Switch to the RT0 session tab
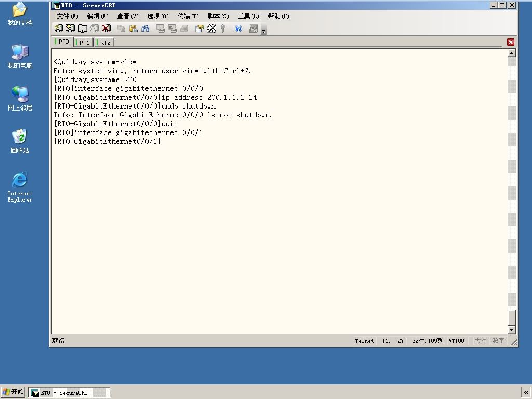Screen dimensions: 532x399 pyautogui.click(x=62, y=42)
